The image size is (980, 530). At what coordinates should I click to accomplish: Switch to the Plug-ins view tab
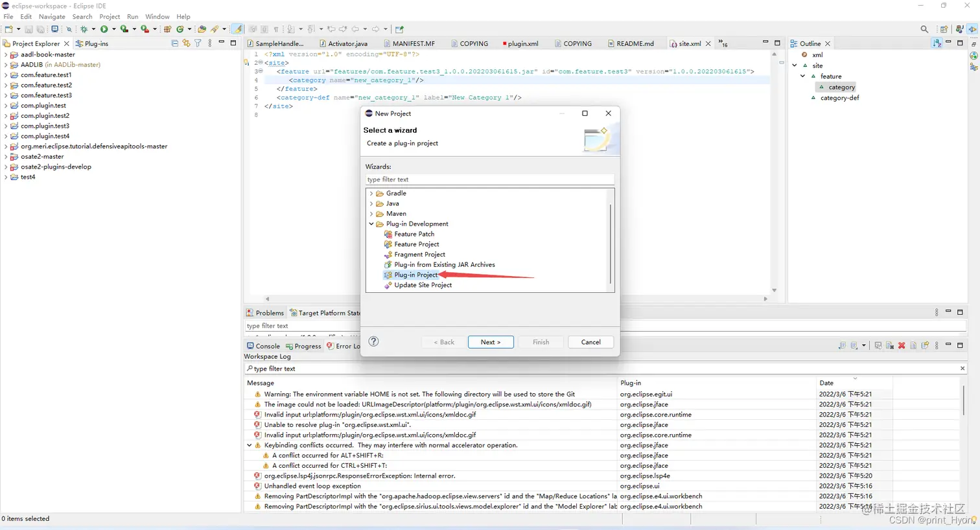tap(92, 43)
